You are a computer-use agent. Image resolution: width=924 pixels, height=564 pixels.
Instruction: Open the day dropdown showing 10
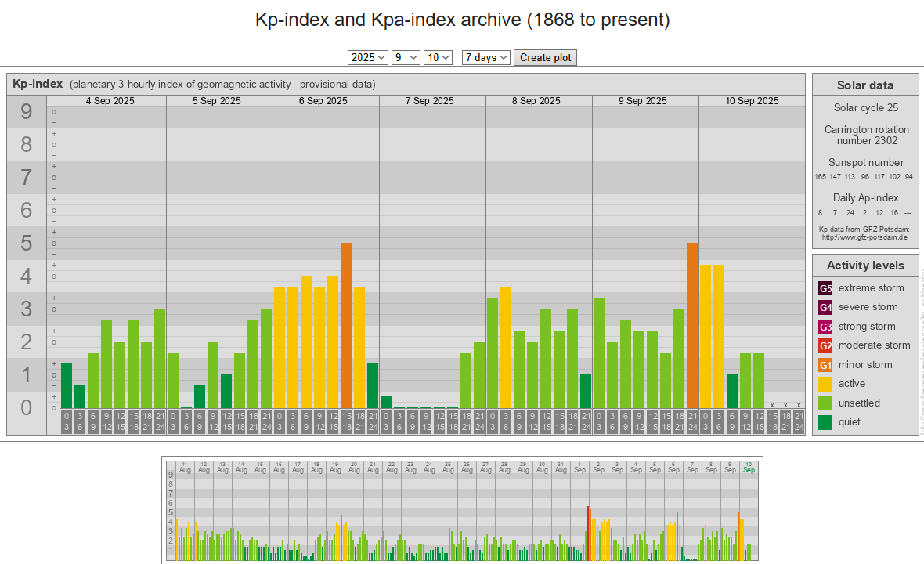(438, 57)
